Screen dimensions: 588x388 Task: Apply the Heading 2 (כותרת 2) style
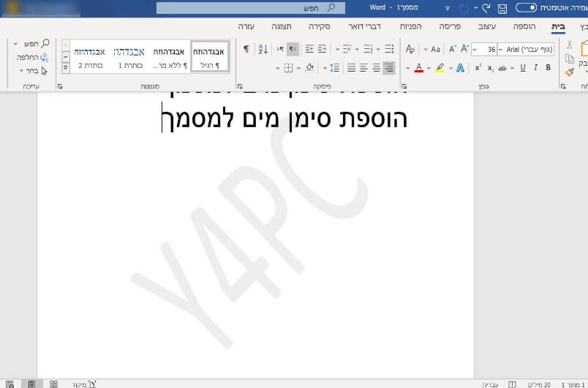(90, 56)
